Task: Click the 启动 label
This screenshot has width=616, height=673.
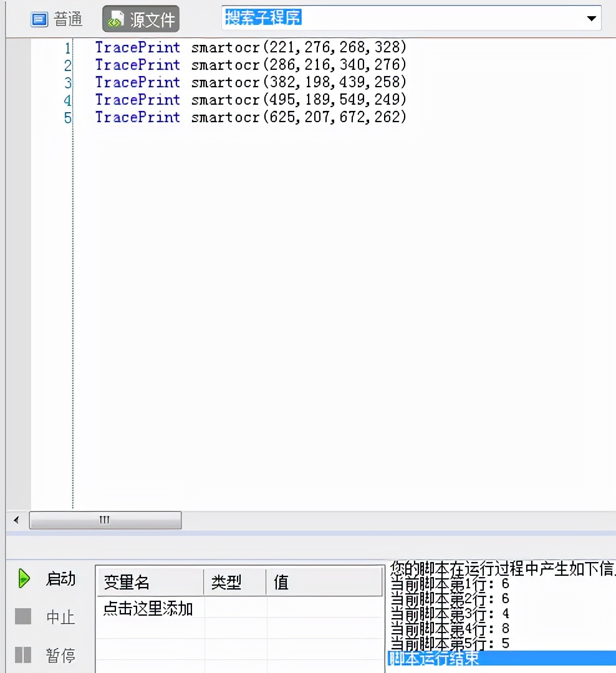Action: click(60, 578)
